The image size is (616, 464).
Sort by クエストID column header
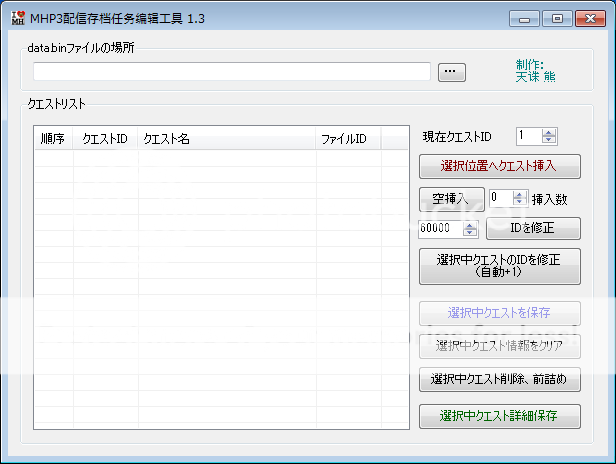coord(105,138)
